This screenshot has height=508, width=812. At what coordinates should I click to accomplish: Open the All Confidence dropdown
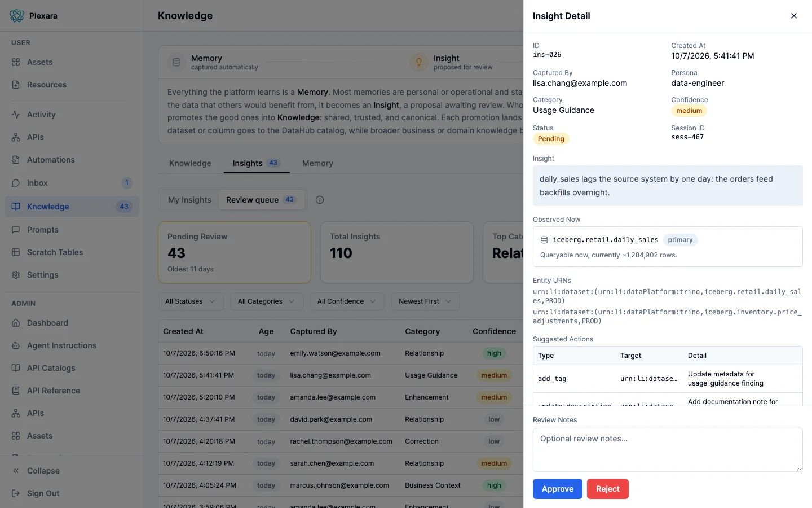point(347,301)
